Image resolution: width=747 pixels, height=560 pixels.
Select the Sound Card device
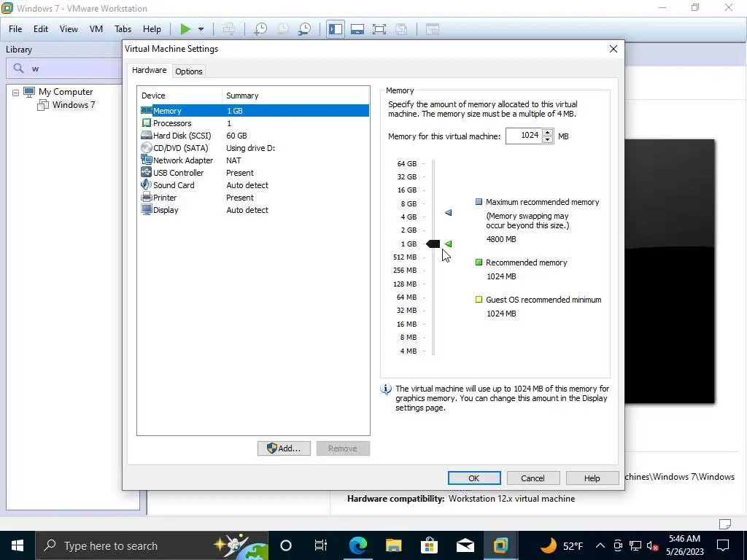point(255,184)
